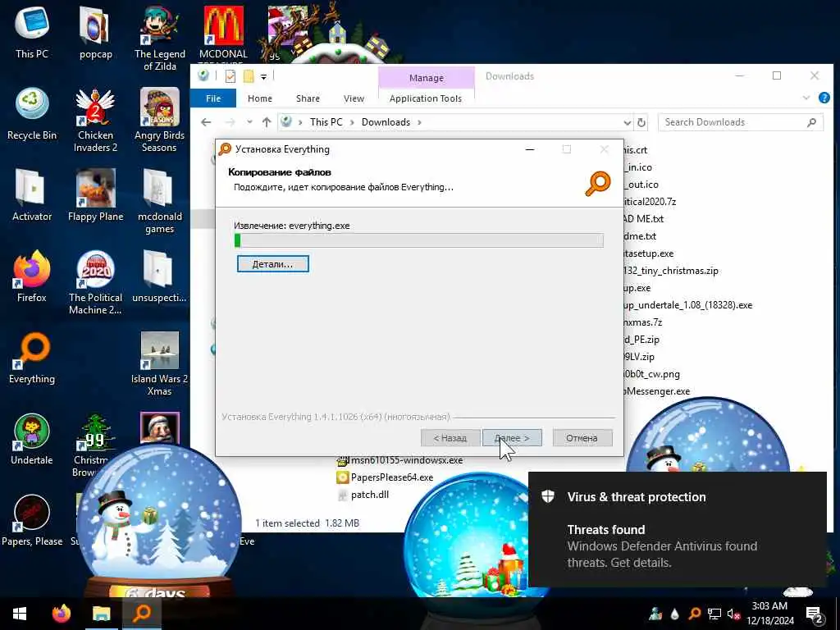Select the Everything installer taskbar button

click(142, 614)
